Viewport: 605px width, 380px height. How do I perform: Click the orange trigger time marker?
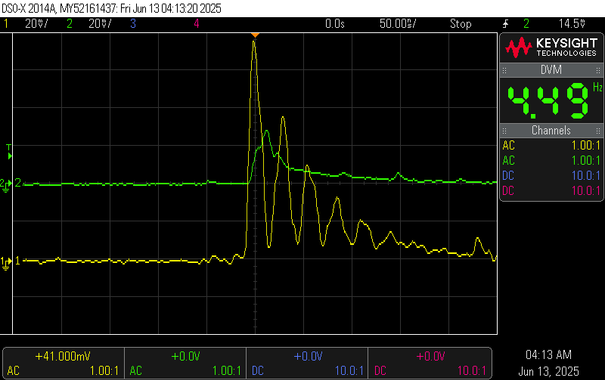[255, 35]
